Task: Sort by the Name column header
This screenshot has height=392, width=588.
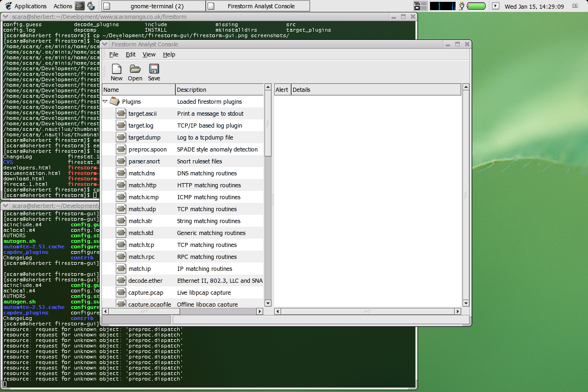Action: click(138, 90)
